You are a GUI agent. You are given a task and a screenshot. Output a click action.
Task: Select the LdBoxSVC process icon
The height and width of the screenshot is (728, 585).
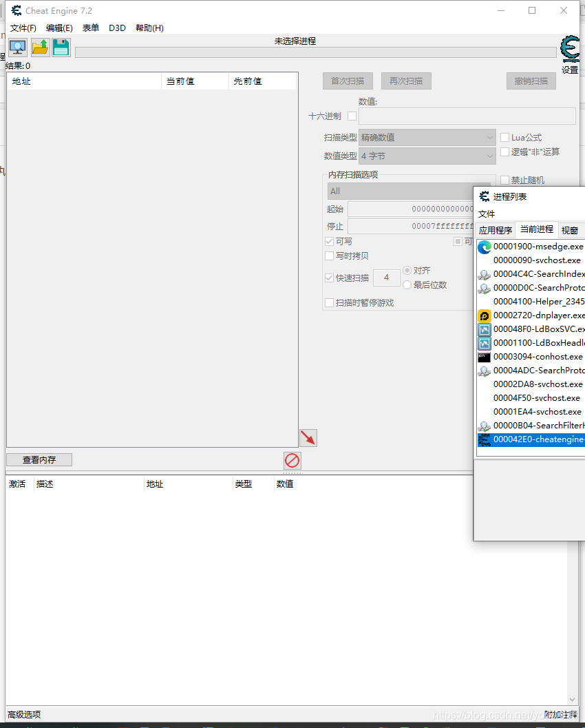(485, 330)
